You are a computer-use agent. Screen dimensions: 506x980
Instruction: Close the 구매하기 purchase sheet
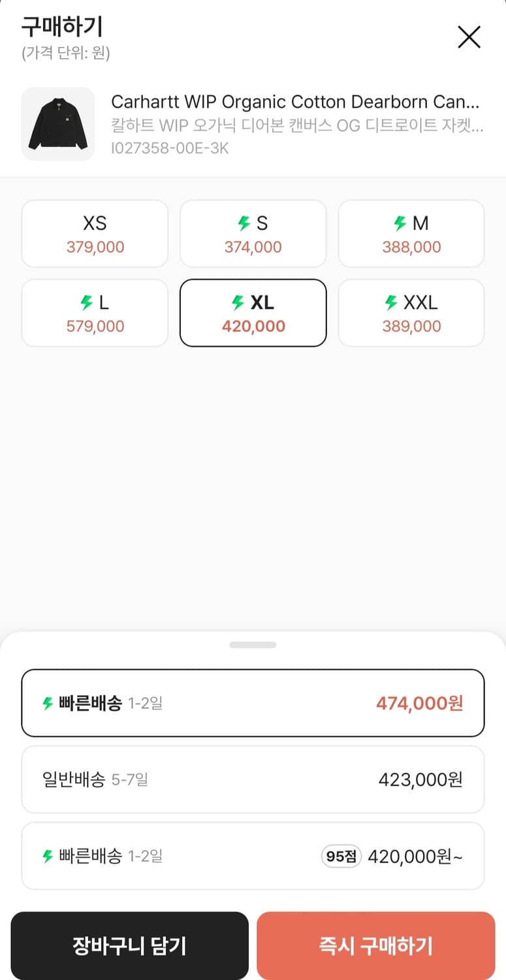(469, 37)
